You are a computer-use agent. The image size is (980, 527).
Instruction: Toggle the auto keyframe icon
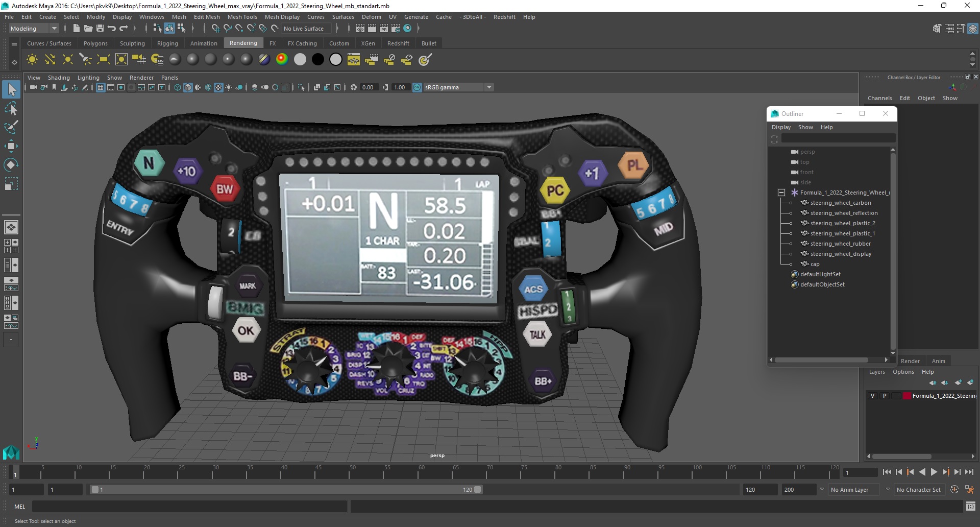coord(954,489)
